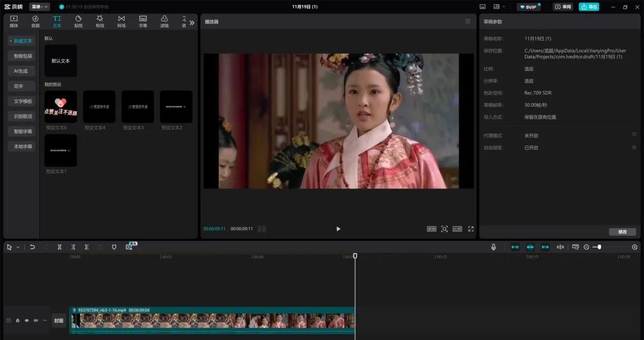644x340 pixels.
Task: Zoom in the timeline with plus icon
Action: coord(634,247)
